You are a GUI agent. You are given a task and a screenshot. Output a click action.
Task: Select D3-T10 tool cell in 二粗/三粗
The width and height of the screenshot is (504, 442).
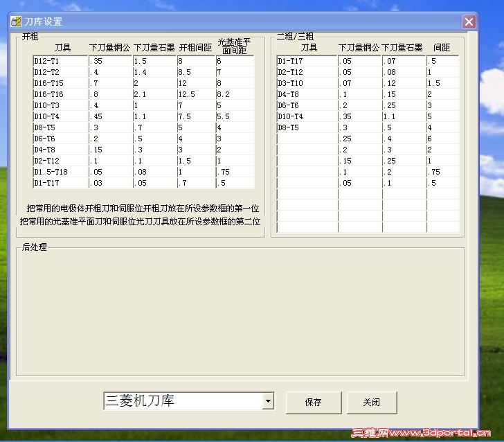(x=307, y=83)
